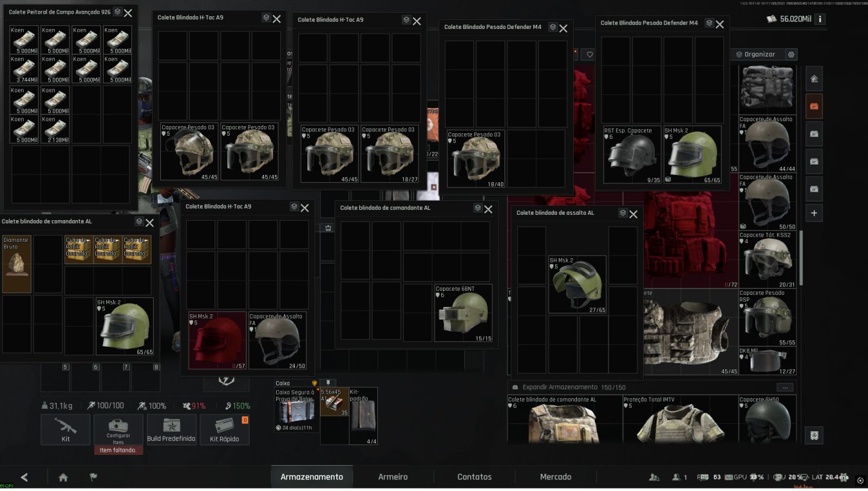Toggle the heart favorites filter
Image resolution: width=868 pixels, height=491 pixels.
coord(590,54)
